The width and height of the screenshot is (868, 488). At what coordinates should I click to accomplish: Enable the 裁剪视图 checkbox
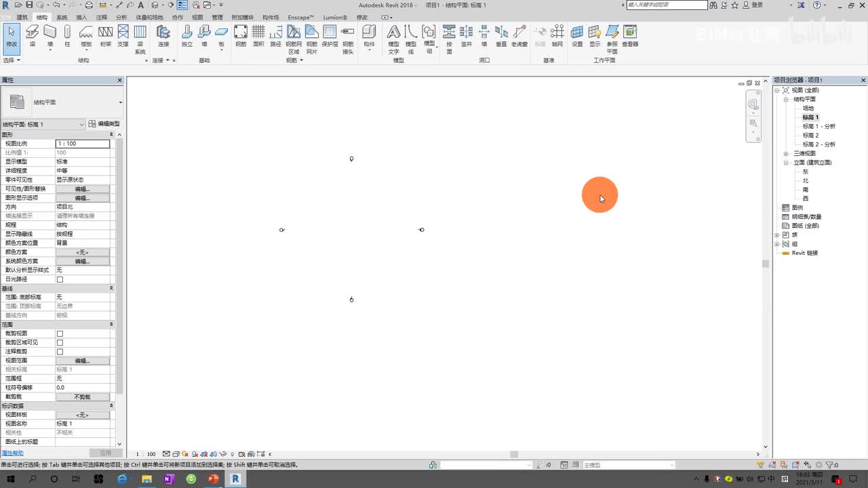point(60,333)
